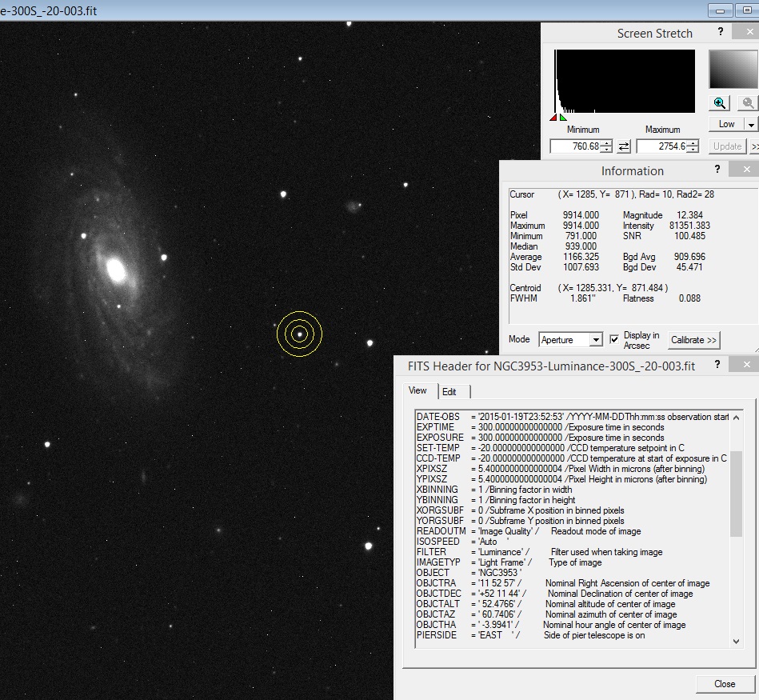The width and height of the screenshot is (759, 700).
Task: Select the View tab in FITS Header
Action: click(417, 391)
